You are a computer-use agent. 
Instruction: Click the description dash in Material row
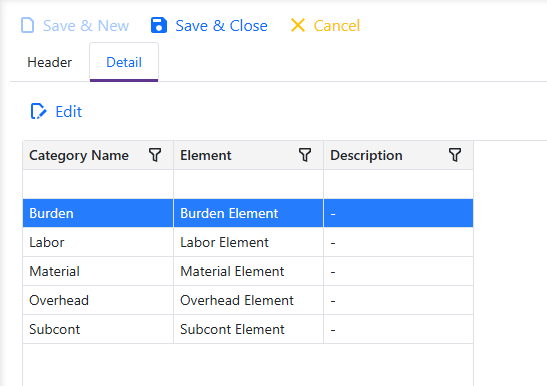click(333, 272)
